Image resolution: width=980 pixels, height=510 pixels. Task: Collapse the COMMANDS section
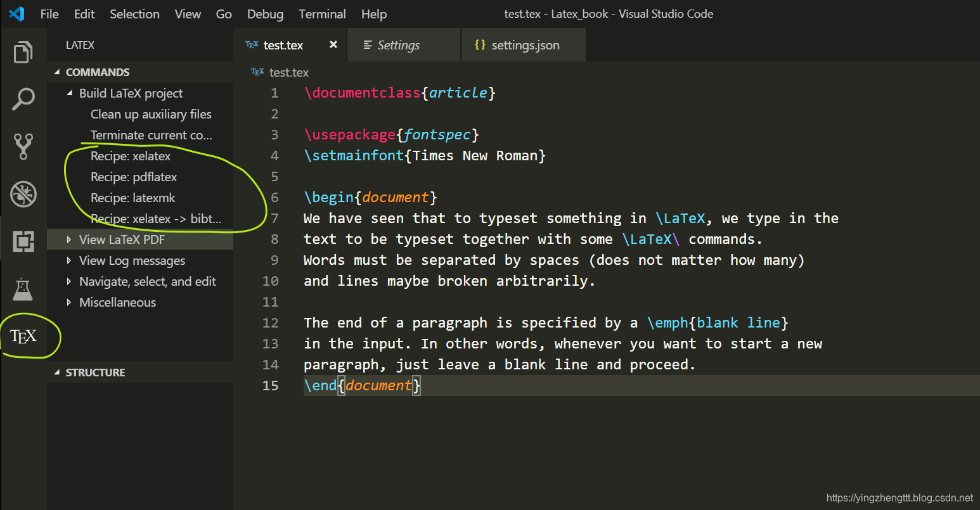pos(57,72)
